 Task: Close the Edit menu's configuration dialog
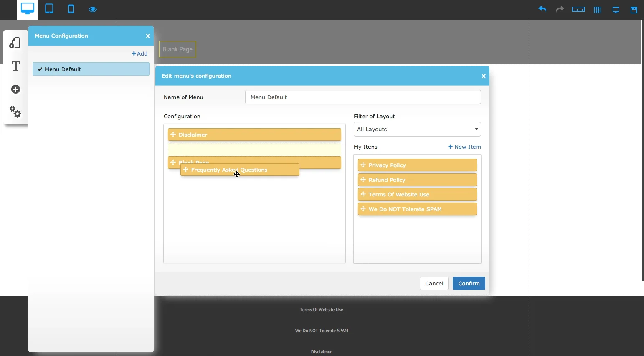484,76
